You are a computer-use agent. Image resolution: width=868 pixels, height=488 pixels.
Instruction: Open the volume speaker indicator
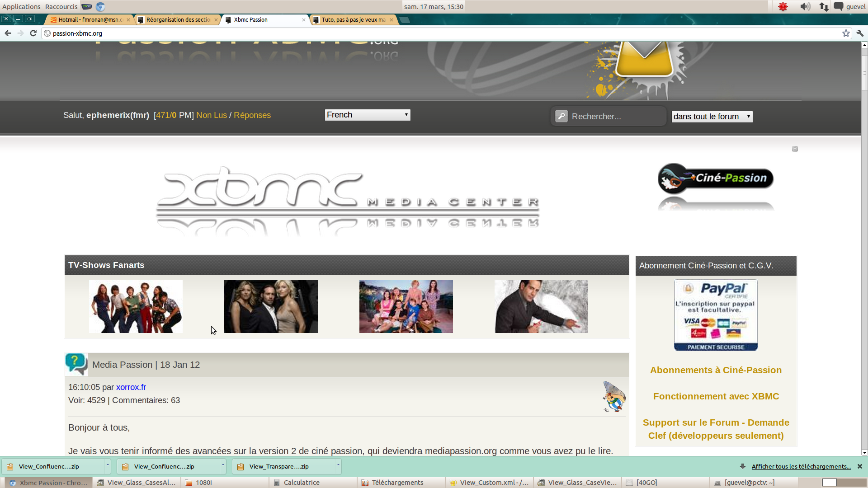point(805,6)
